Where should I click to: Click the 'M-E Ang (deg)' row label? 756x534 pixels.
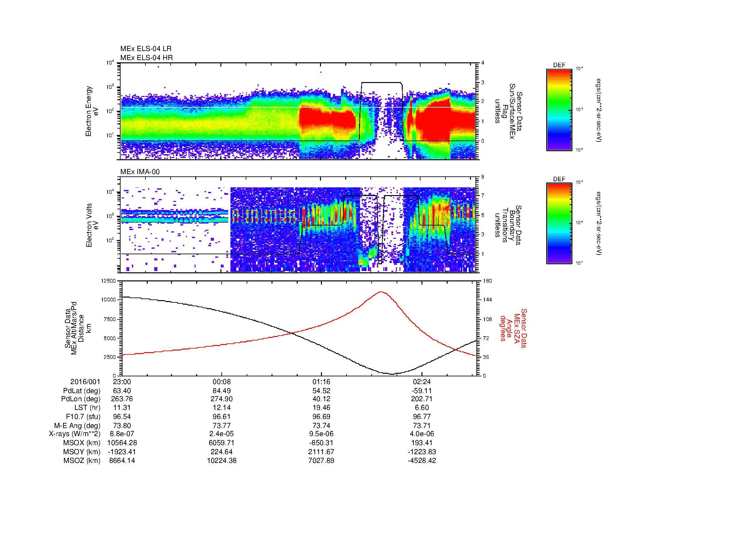click(x=77, y=426)
